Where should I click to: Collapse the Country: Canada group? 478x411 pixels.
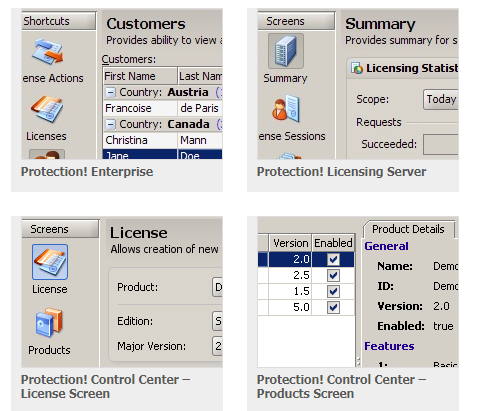[x=110, y=124]
